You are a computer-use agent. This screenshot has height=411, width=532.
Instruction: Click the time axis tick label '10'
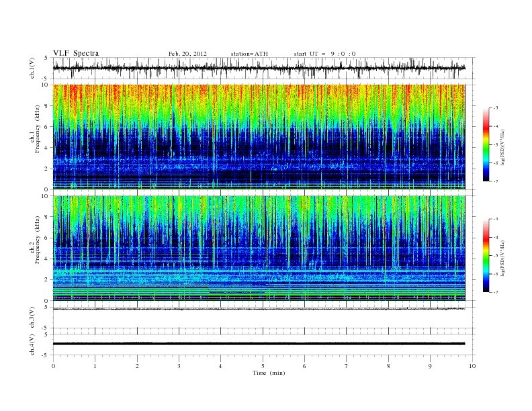pyautogui.click(x=472, y=366)
